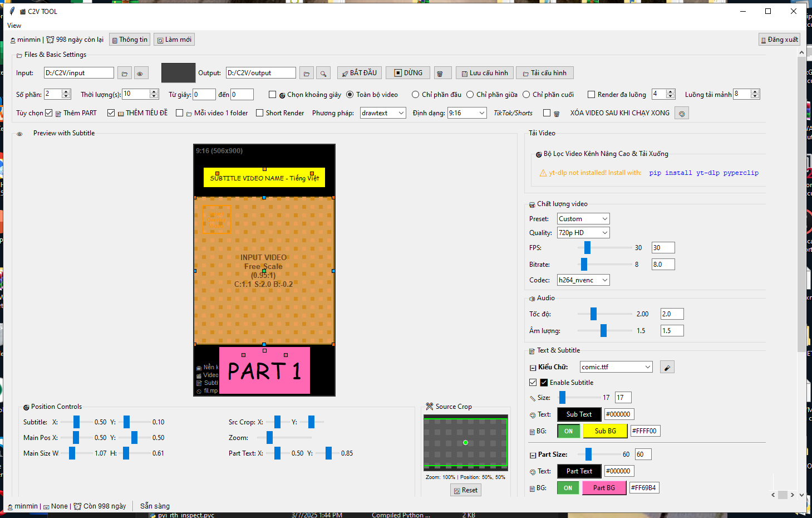Click the yellow Sub BG color swatch
Screen dimensions: 812x518
pyautogui.click(x=605, y=431)
